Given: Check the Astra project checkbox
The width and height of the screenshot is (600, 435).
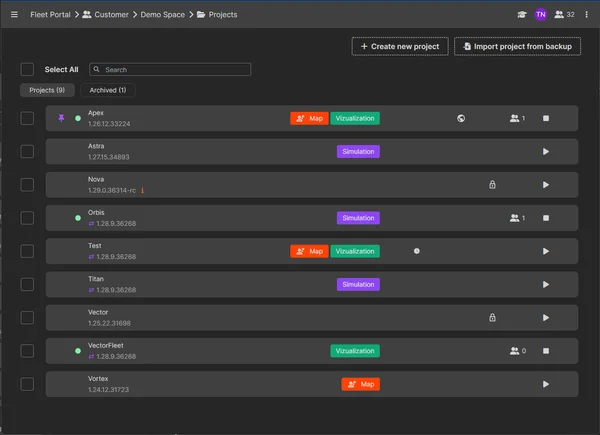Looking at the screenshot, I should point(27,152).
